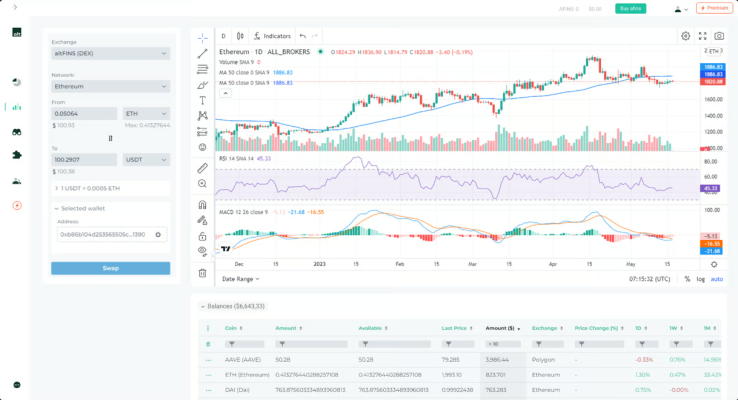Open the candlestick chart style selector
The height and width of the screenshot is (400, 738).
coord(240,36)
